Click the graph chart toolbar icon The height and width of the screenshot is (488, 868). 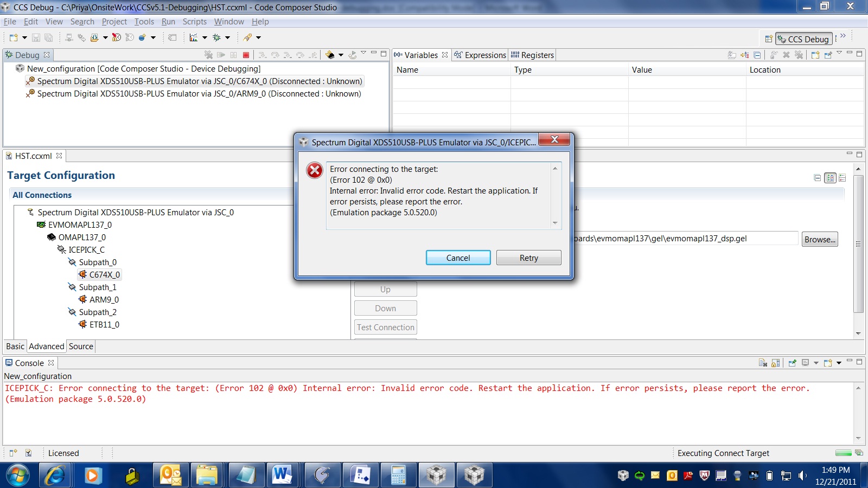(x=194, y=37)
